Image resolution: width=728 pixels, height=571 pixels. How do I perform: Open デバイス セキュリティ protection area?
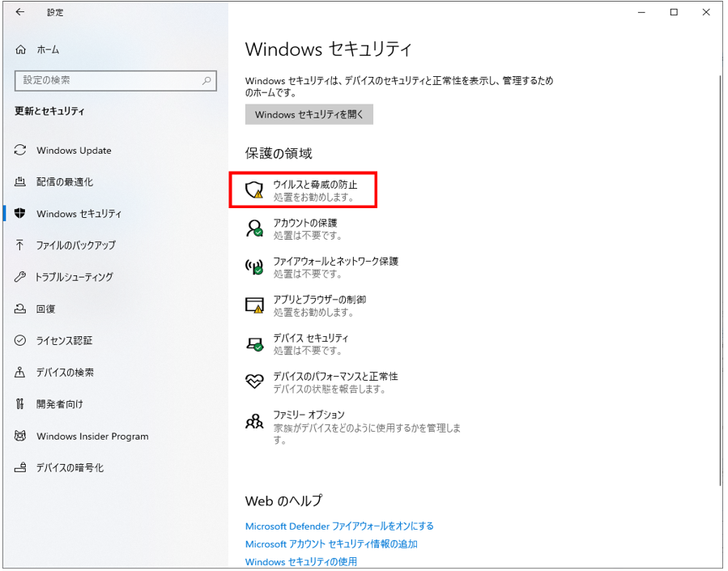tap(297, 343)
